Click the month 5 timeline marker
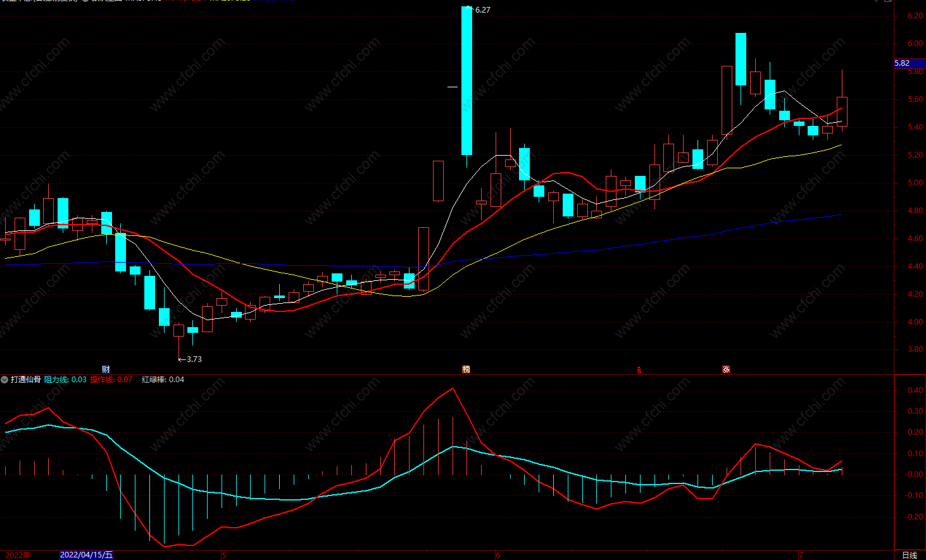926x560 pixels. [224, 556]
